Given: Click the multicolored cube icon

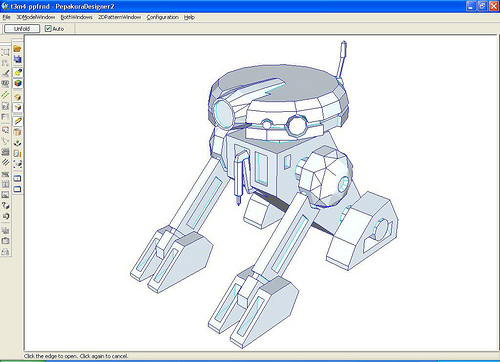Looking at the screenshot, I should click(18, 83).
